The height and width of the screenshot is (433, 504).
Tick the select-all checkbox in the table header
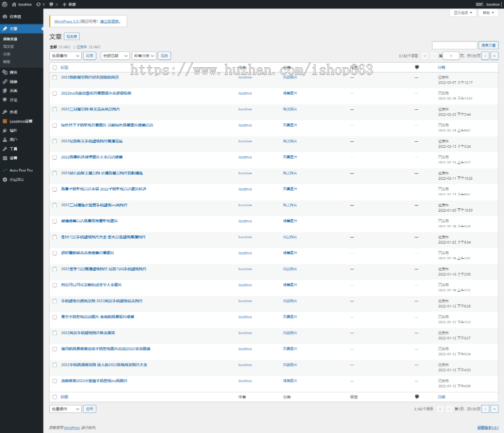[55, 68]
